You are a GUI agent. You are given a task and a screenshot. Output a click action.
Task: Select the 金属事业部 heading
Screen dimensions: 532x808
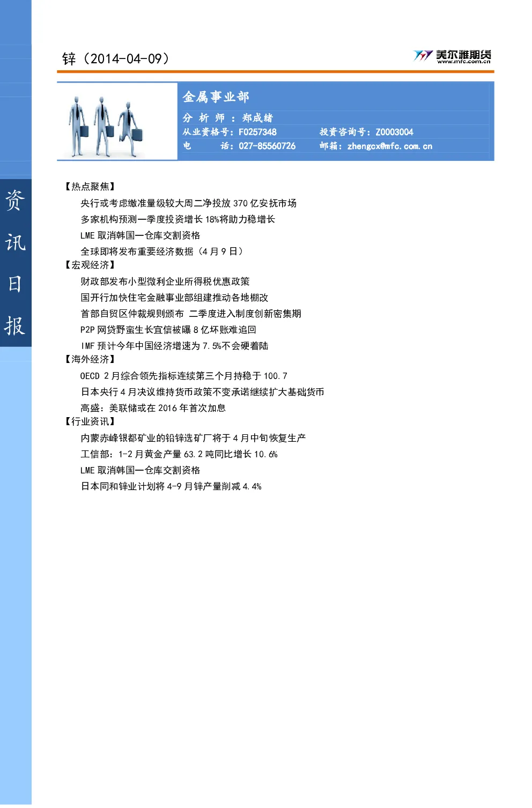[216, 97]
